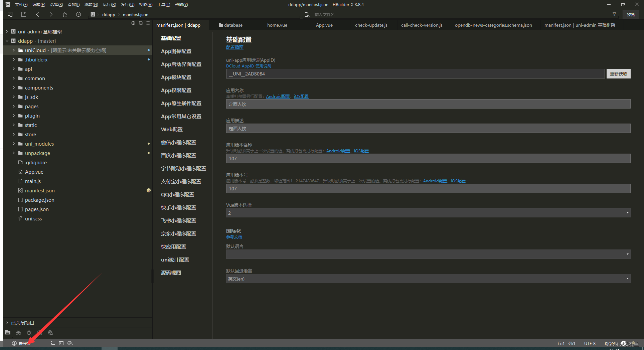Viewport: 644px width, 350px height.
Task: Expand the uniCloud folder
Action: (14, 50)
